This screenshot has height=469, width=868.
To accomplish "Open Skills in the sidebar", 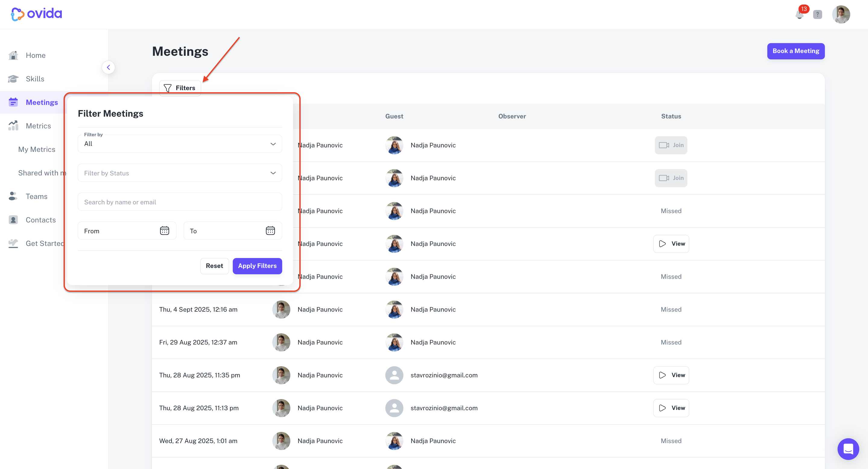I will click(x=35, y=79).
